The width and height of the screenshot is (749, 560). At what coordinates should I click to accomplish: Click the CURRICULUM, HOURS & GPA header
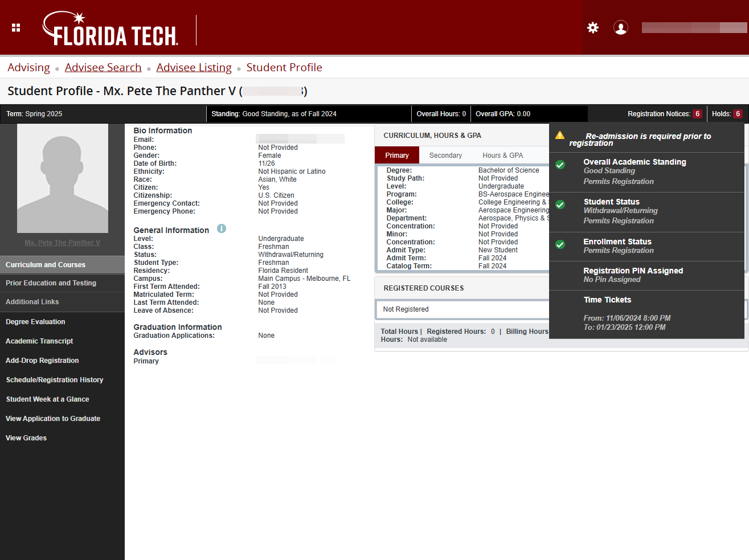(432, 136)
